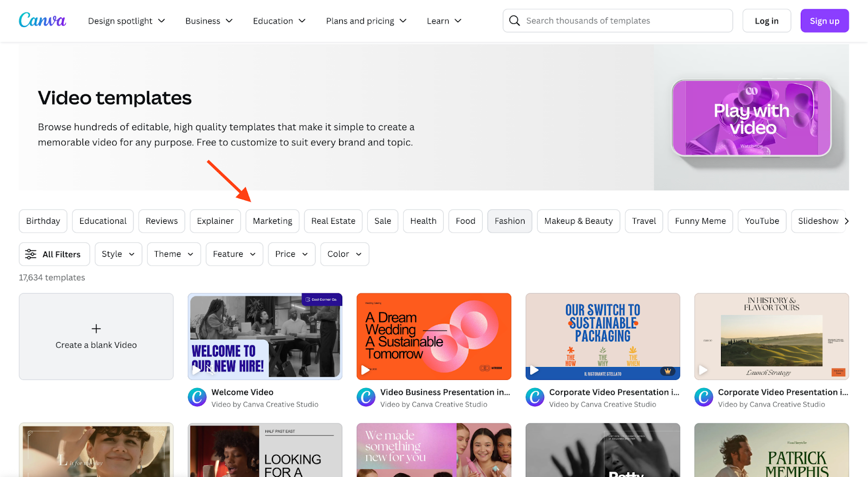Expand the Education menu
Image resolution: width=868 pixels, height=477 pixels.
(279, 21)
